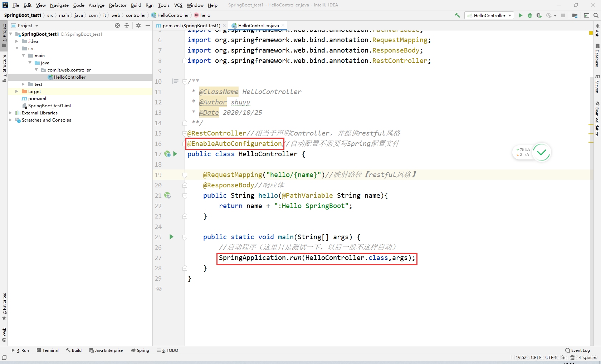Viewport: 601px width, 364px height.
Task: Click Spring bean gutter icon on line 17
Action: (x=167, y=154)
